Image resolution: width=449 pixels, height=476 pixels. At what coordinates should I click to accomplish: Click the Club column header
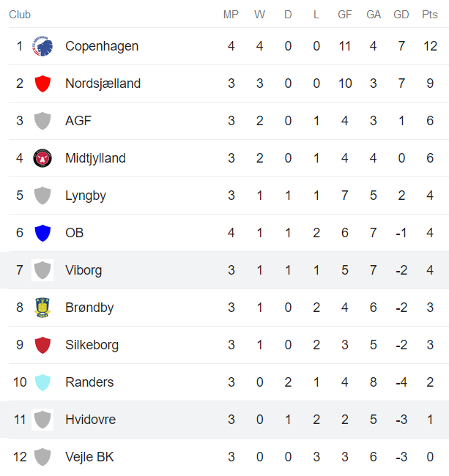pos(20,15)
